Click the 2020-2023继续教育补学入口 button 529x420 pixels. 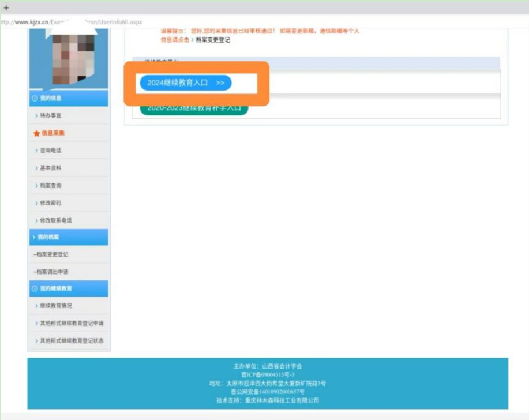pos(194,109)
